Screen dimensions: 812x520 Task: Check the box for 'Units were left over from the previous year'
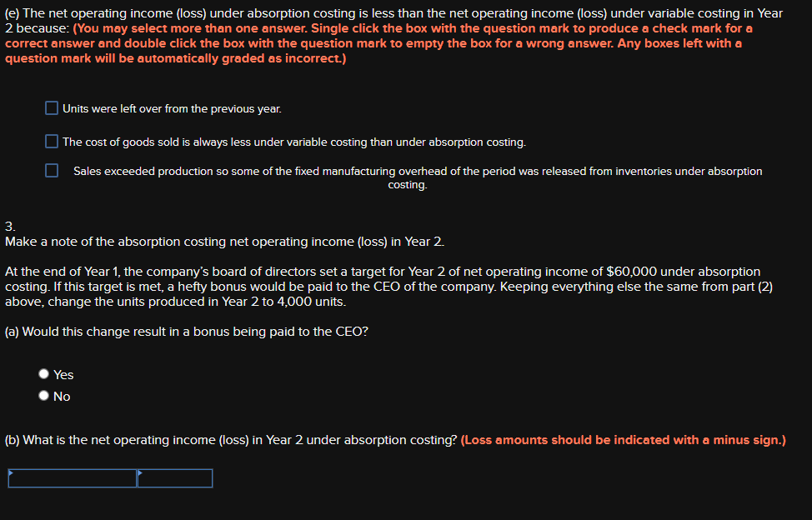[x=51, y=107]
